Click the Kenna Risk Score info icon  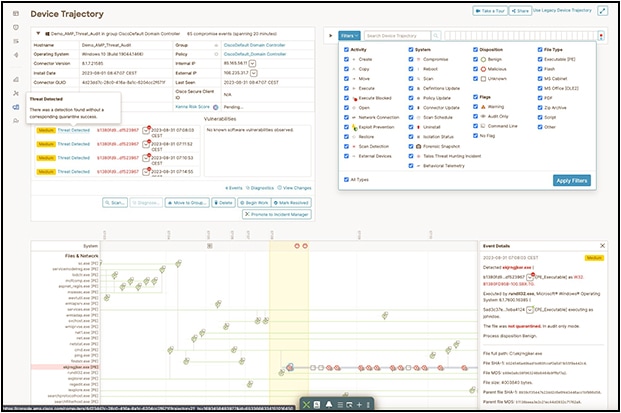pos(216,107)
